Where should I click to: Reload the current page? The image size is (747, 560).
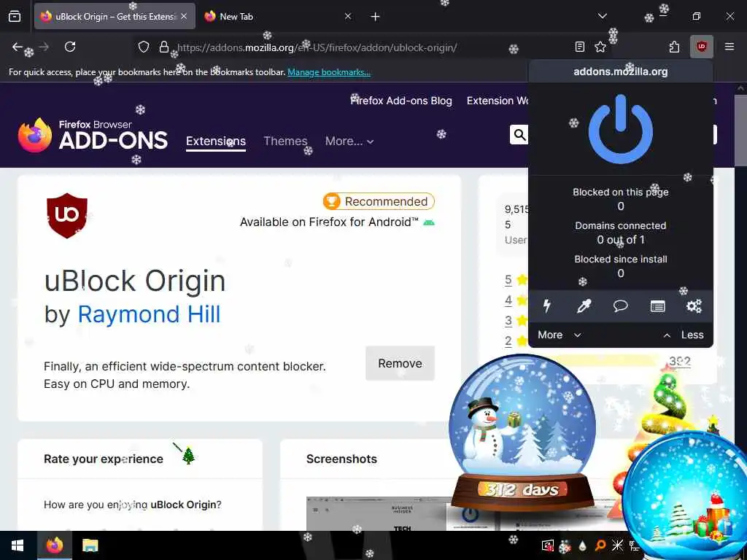point(70,47)
